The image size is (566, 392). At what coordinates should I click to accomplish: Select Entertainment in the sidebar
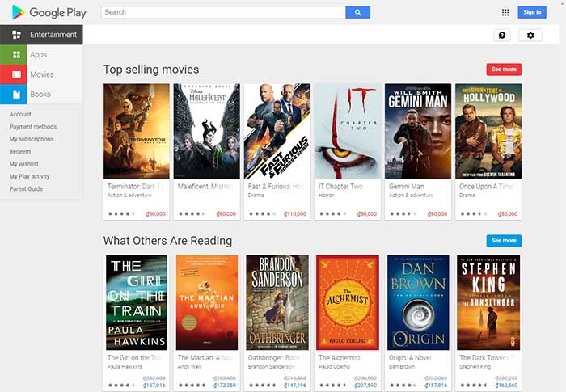(x=41, y=35)
